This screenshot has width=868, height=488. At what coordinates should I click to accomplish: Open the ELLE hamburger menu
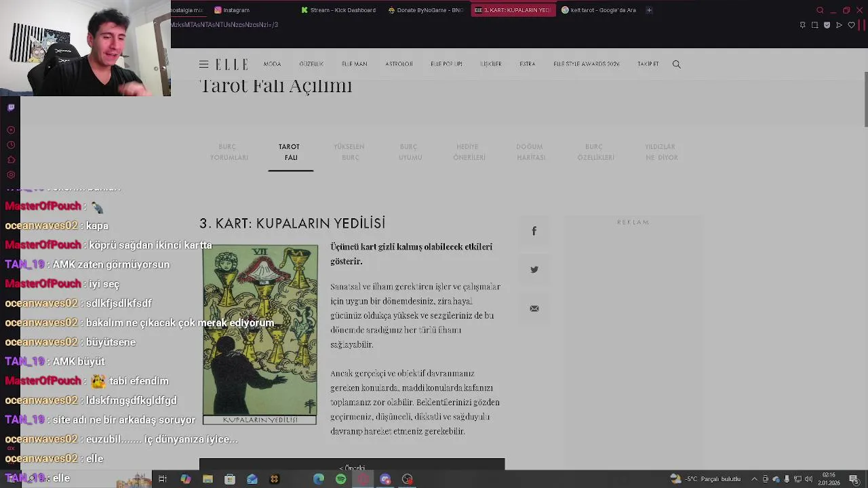coord(203,64)
